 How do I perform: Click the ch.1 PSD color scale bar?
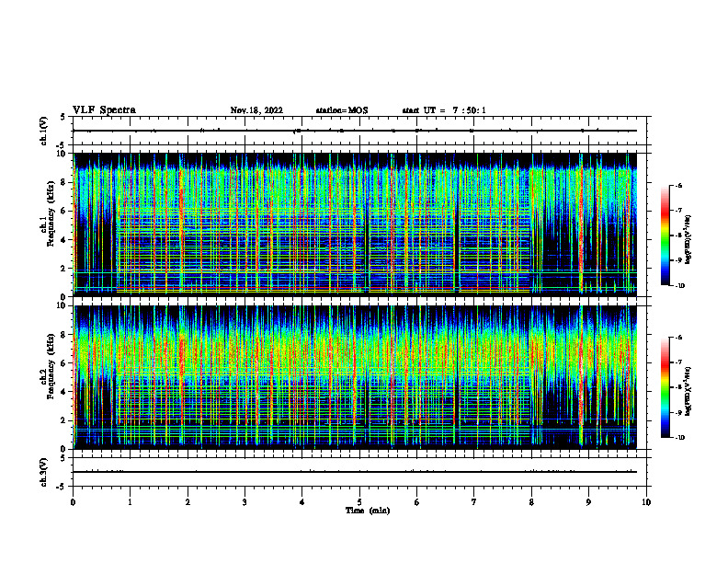coord(665,236)
